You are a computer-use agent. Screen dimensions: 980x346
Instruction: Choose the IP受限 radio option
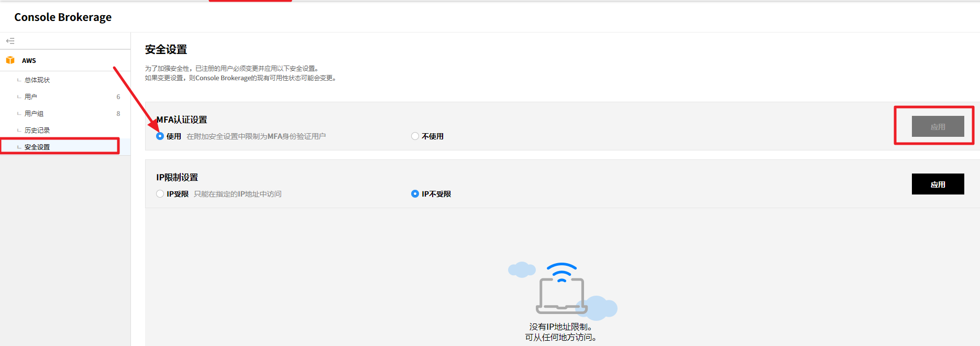tap(160, 194)
